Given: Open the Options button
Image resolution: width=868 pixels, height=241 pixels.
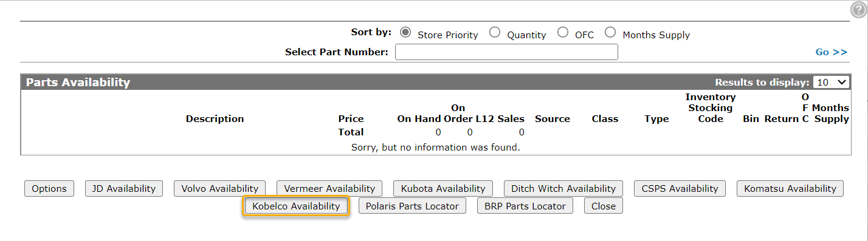Looking at the screenshot, I should tap(49, 189).
